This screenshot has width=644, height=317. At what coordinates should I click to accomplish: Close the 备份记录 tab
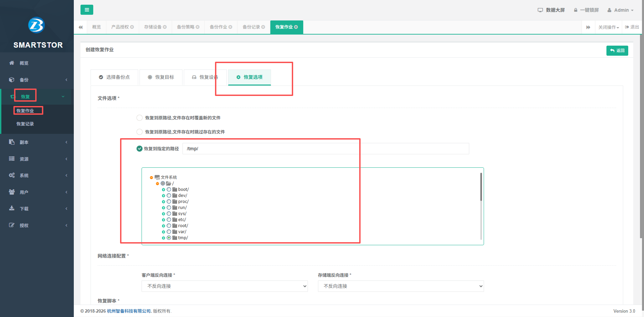point(263,27)
